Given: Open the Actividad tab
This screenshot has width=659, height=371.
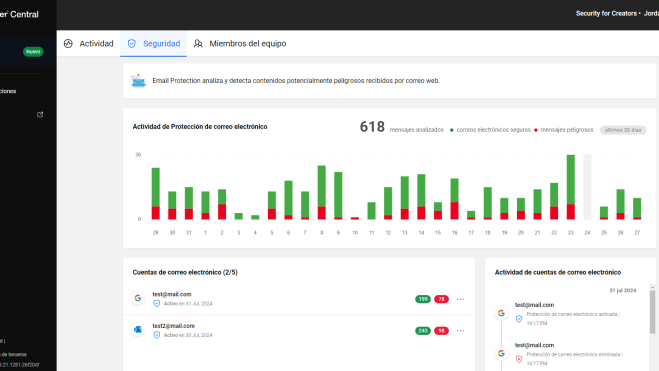Looking at the screenshot, I should pyautogui.click(x=89, y=44).
